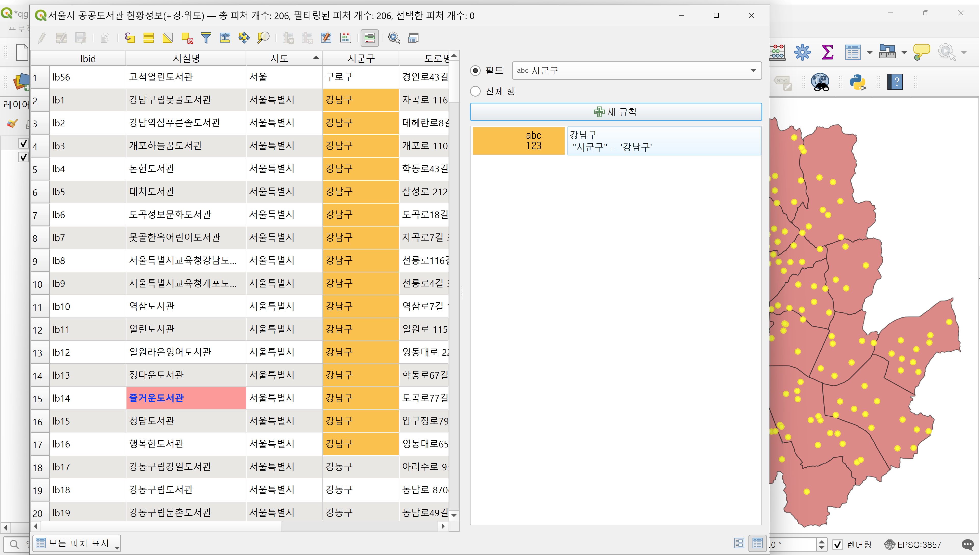This screenshot has width=980, height=555.
Task: Click the 시설명 column header
Action: point(186,58)
